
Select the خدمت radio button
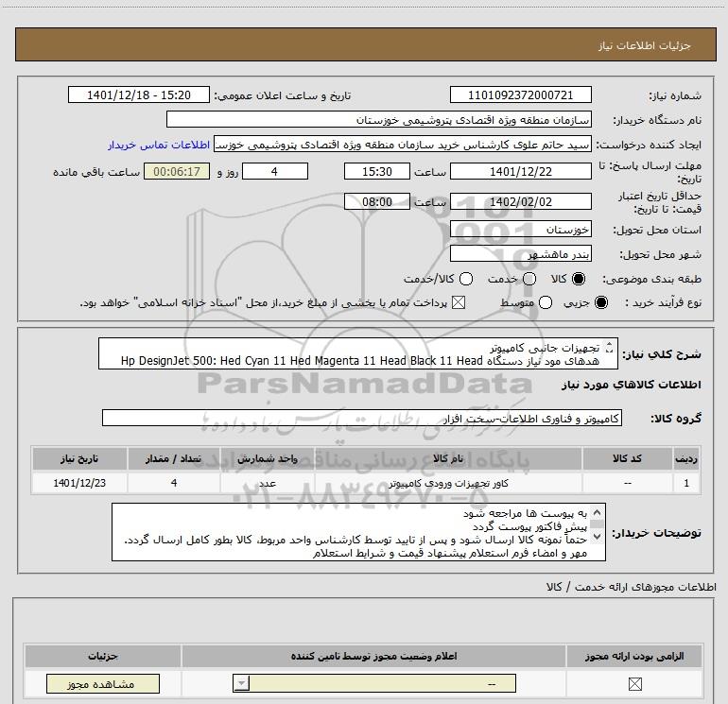pos(529,279)
